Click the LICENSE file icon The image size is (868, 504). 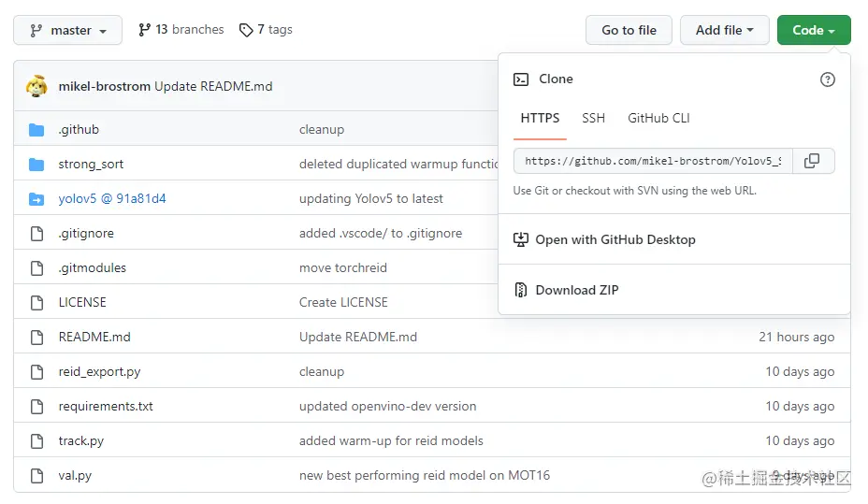36,302
